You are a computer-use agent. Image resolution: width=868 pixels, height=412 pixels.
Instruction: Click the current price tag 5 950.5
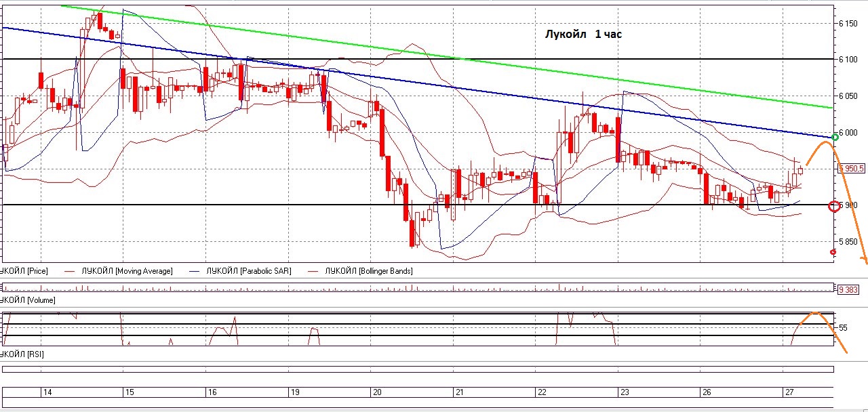tap(851, 167)
